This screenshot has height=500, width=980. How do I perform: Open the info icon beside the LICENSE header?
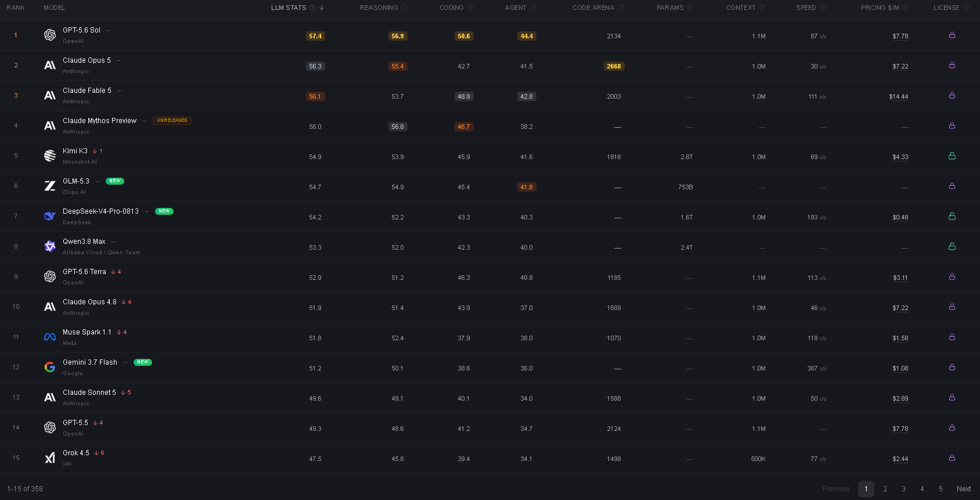966,8
